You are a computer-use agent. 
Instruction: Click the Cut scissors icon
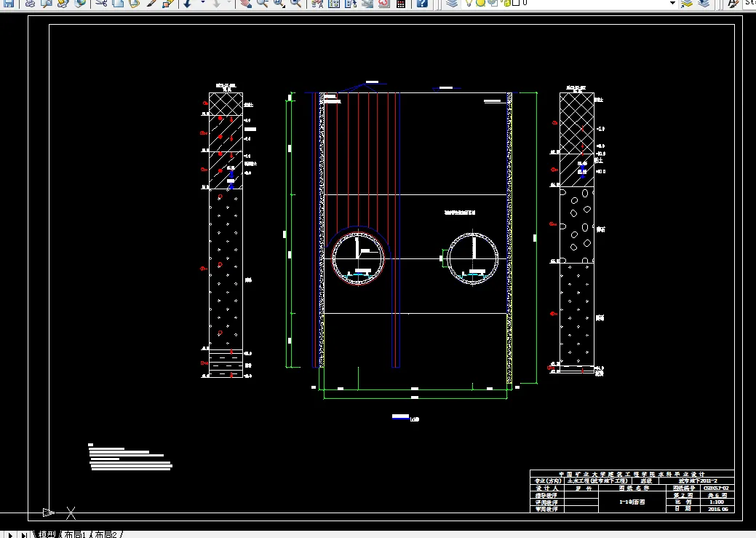(101, 4)
